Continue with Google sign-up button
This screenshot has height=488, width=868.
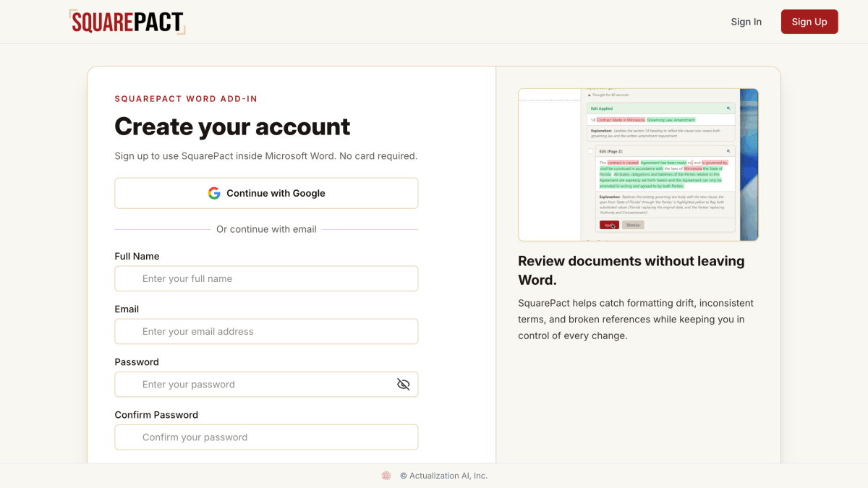(266, 193)
